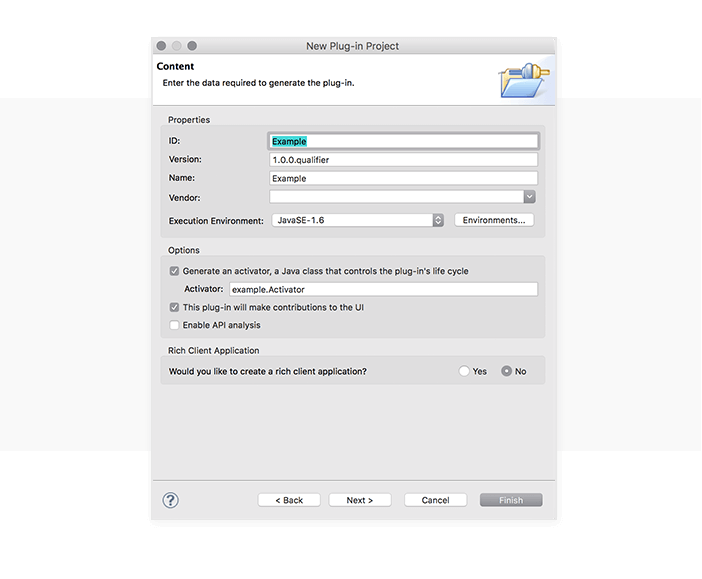Click the Environments... button
The width and height of the screenshot is (702, 579).
pos(494,220)
